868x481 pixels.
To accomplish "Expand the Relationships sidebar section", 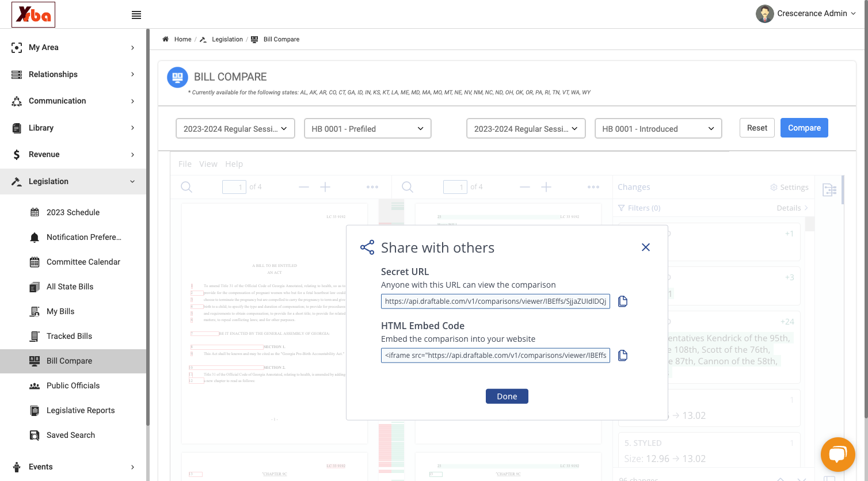I will pyautogui.click(x=73, y=74).
